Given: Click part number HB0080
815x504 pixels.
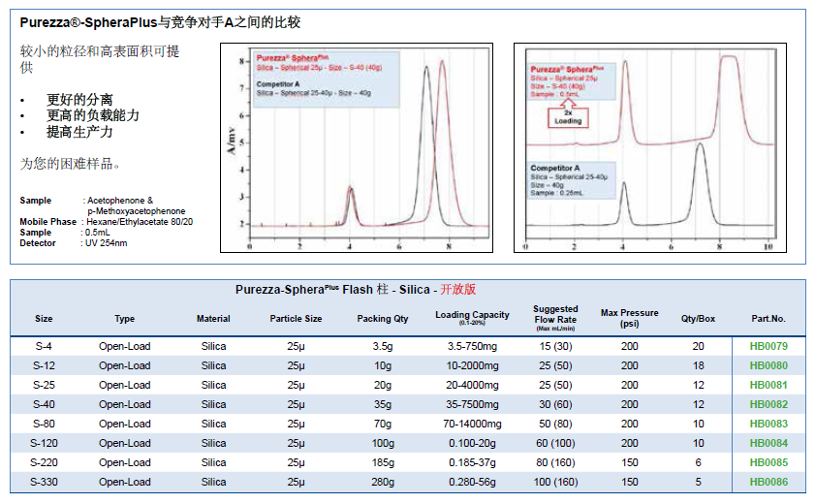Looking at the screenshot, I should coord(768,365).
